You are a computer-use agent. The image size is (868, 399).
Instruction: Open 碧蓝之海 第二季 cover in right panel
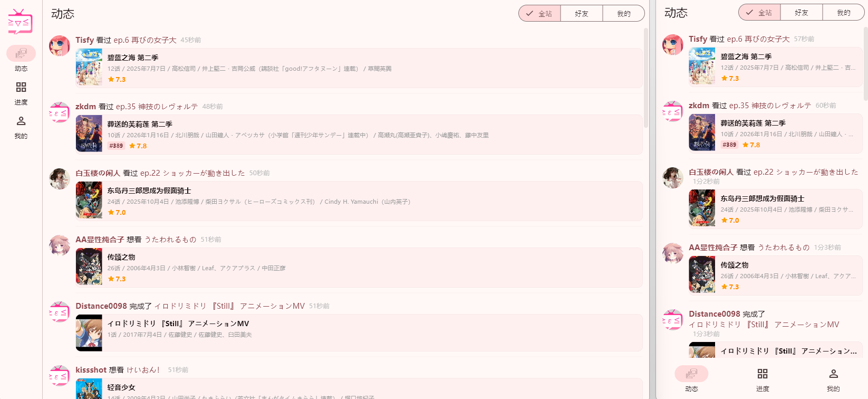(x=702, y=66)
